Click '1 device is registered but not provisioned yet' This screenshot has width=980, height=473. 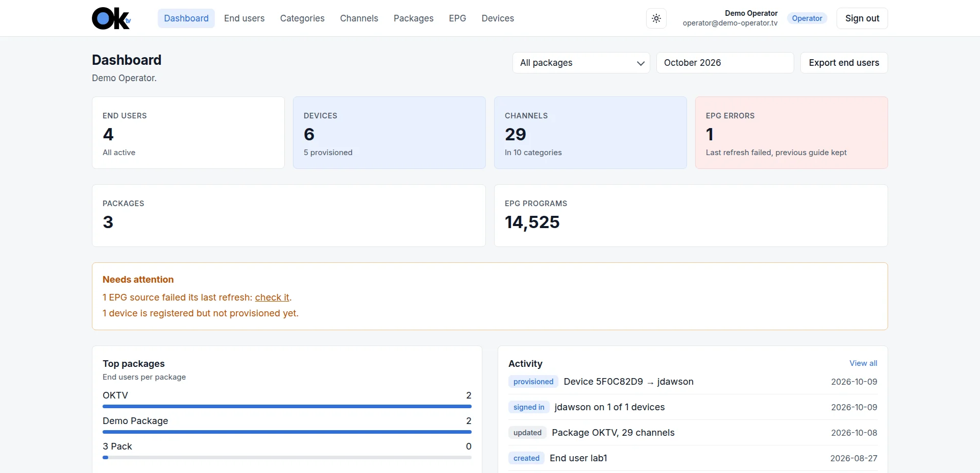201,313
